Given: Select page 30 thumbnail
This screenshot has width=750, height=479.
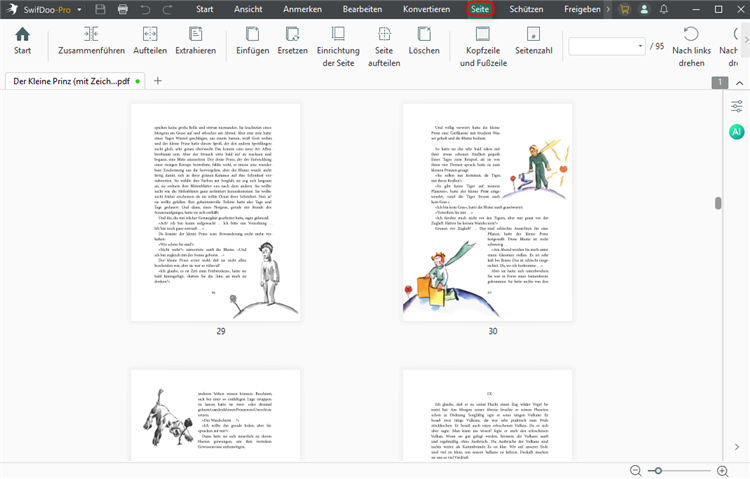Looking at the screenshot, I should point(487,212).
